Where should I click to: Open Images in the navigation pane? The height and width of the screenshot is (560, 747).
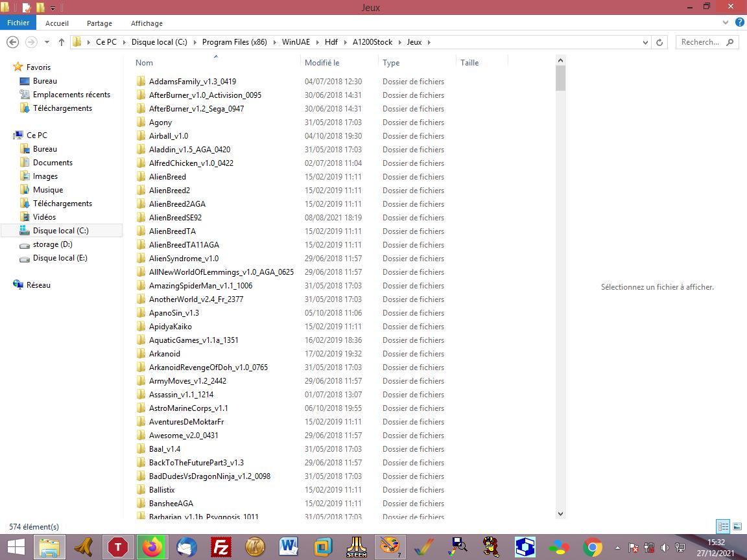45,176
